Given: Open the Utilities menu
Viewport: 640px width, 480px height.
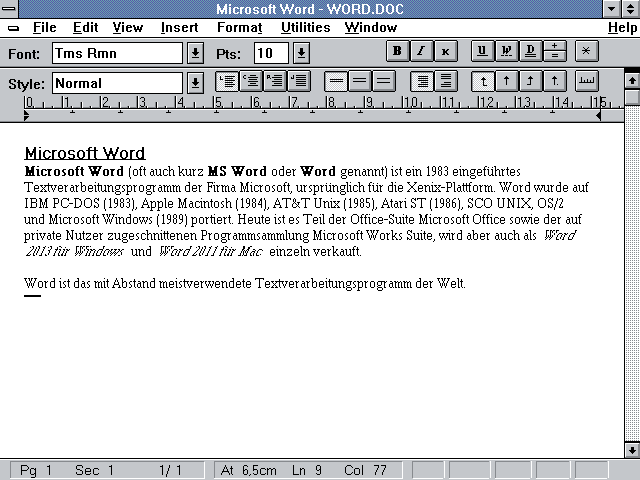Looking at the screenshot, I should pyautogui.click(x=305, y=27).
